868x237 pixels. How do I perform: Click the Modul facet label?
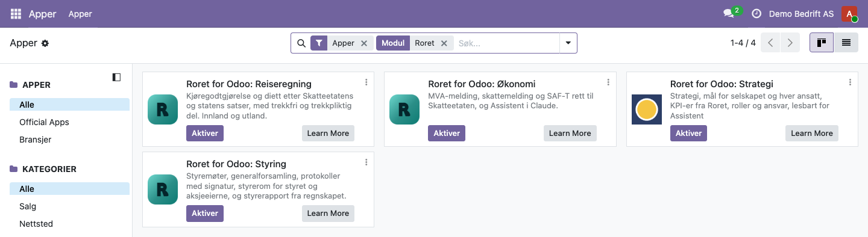(x=393, y=43)
